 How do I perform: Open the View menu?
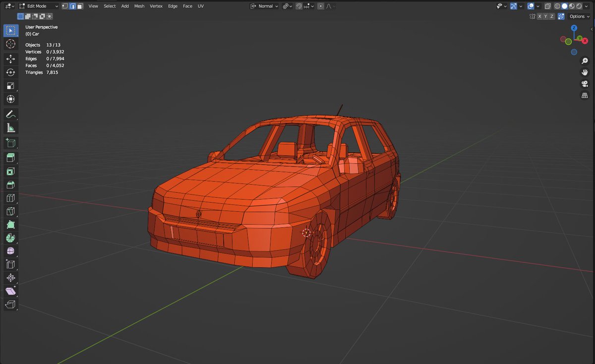93,6
